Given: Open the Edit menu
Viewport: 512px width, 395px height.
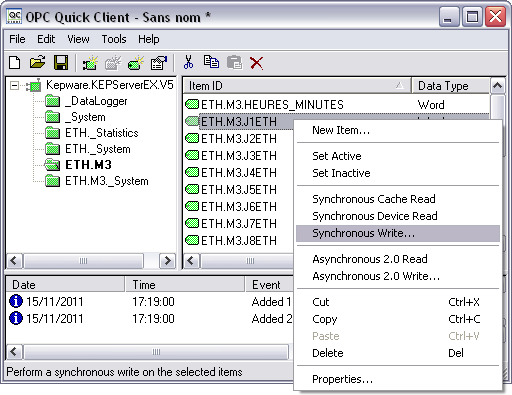Looking at the screenshot, I should click(x=46, y=39).
